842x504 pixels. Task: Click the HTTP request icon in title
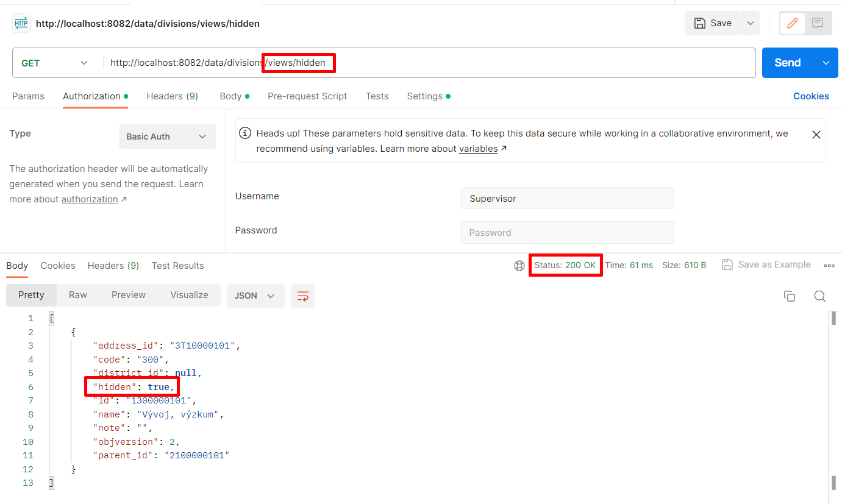click(x=21, y=23)
